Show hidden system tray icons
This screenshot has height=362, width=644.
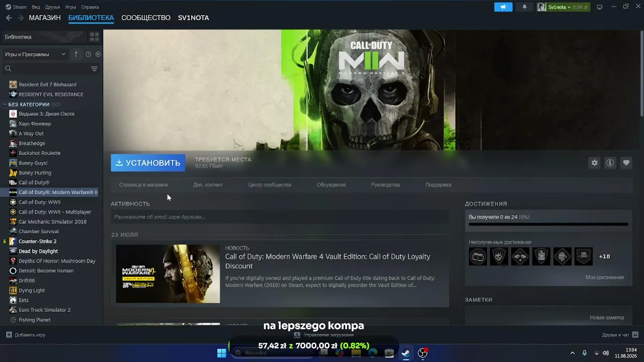[x=572, y=353]
